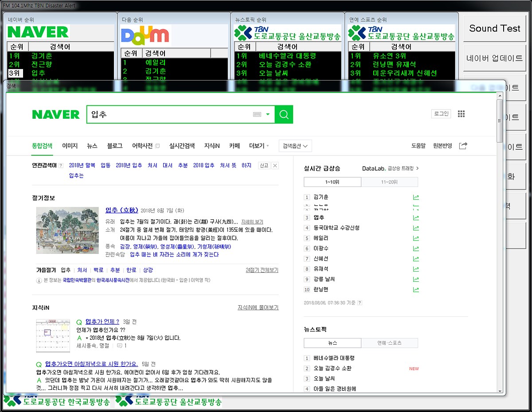Open the 원본반영 link
532x412 pixels.
442,146
